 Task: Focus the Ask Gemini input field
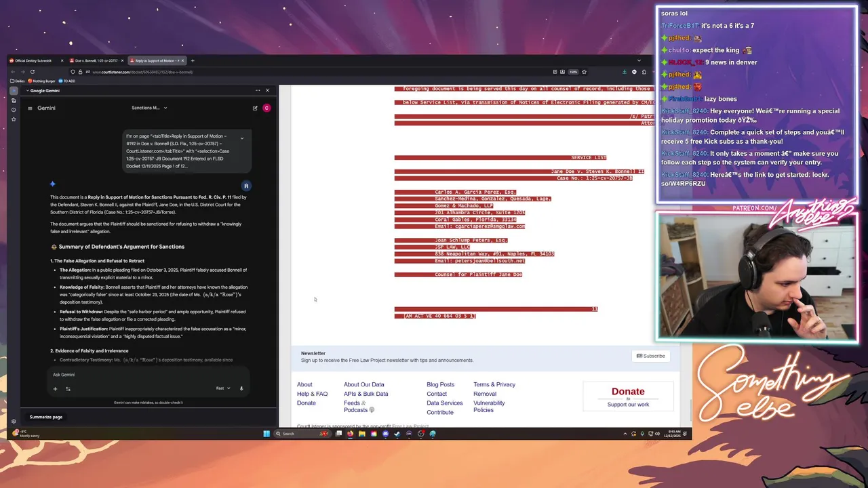(x=149, y=375)
